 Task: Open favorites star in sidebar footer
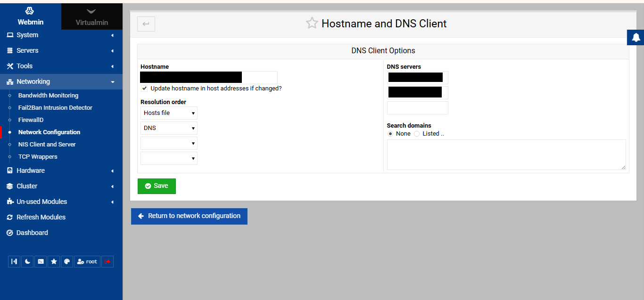[54, 261]
